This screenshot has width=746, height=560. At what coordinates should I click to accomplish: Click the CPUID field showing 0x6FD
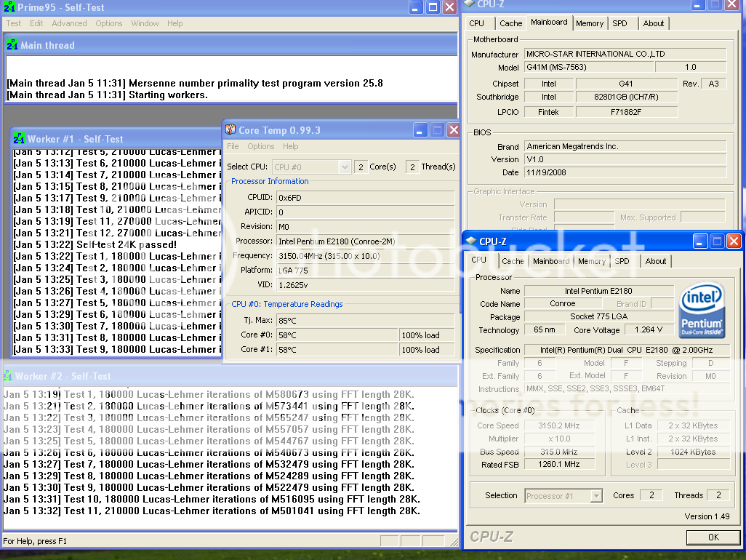coord(365,197)
